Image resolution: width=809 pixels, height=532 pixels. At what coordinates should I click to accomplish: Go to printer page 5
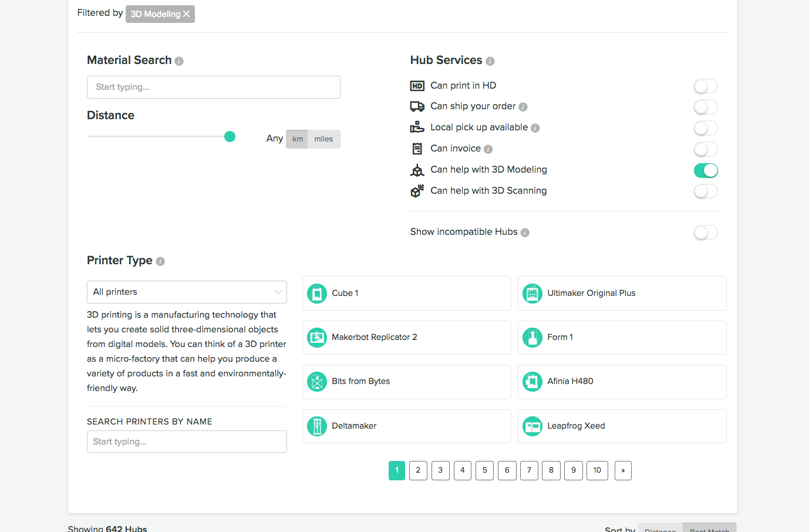point(484,470)
